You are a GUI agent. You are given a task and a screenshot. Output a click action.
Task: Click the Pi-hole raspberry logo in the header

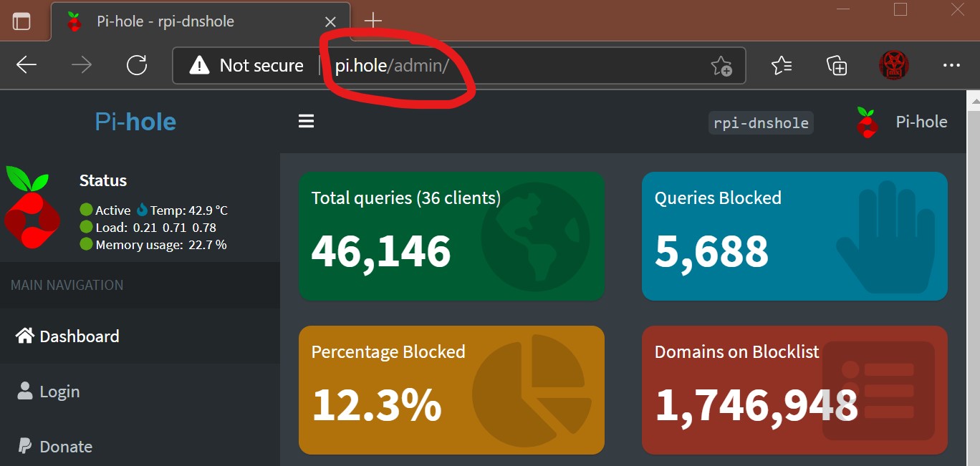coord(868,121)
